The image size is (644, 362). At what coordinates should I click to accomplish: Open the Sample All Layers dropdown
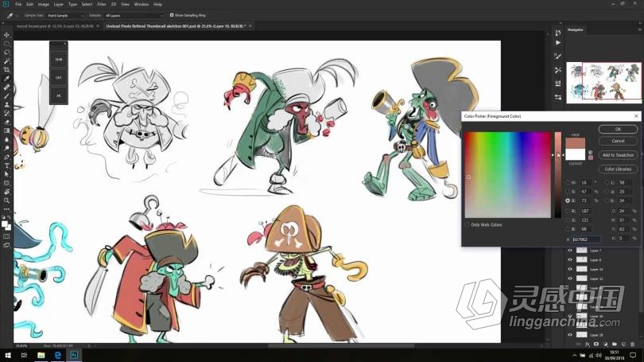(x=134, y=16)
